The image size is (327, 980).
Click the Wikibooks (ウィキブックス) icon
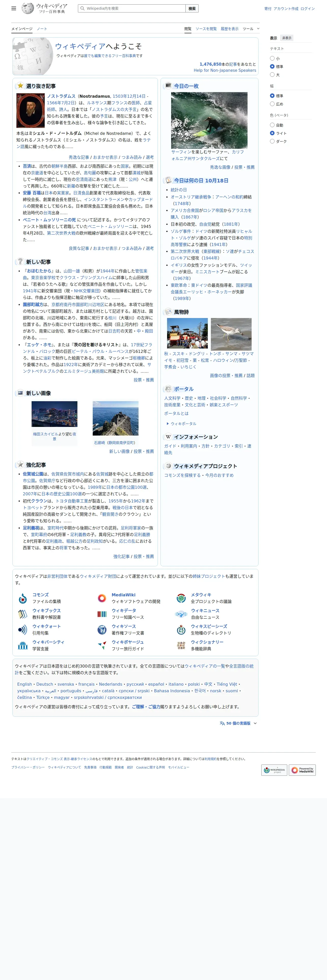(x=22, y=614)
